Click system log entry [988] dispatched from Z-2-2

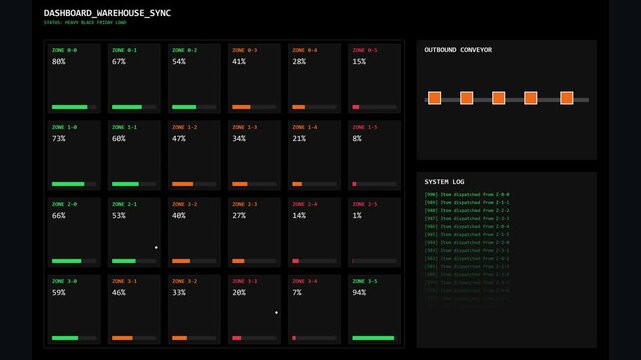coord(467,210)
